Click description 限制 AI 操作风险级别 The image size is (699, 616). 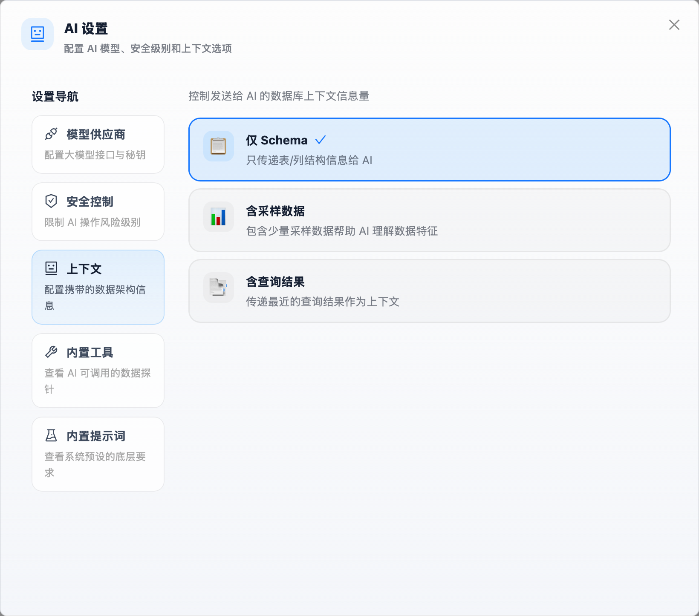point(92,222)
